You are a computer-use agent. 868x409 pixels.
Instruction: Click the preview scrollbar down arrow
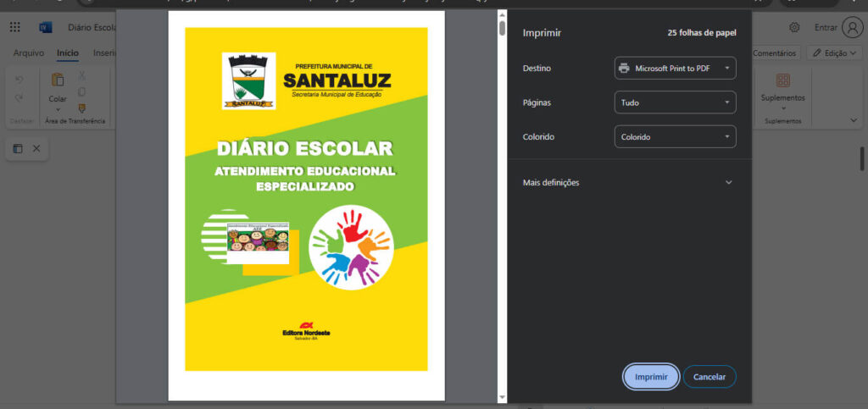pyautogui.click(x=502, y=397)
